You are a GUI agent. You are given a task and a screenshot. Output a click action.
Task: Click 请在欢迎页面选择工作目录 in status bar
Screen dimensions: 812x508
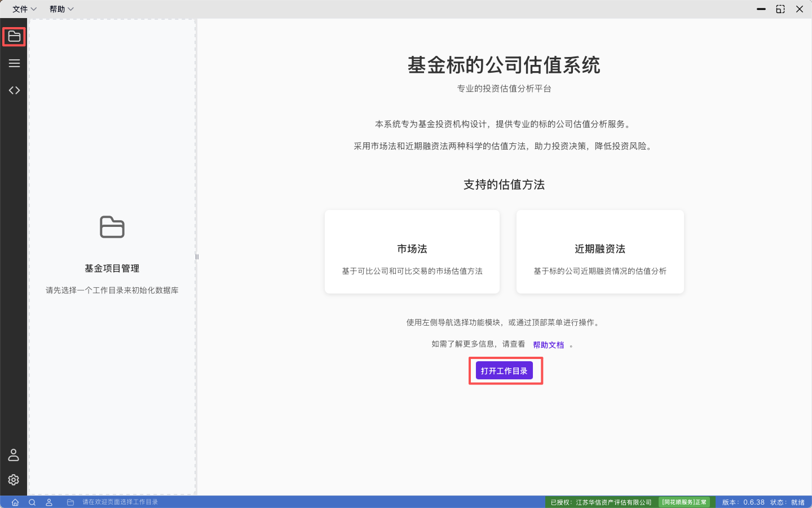coord(120,502)
